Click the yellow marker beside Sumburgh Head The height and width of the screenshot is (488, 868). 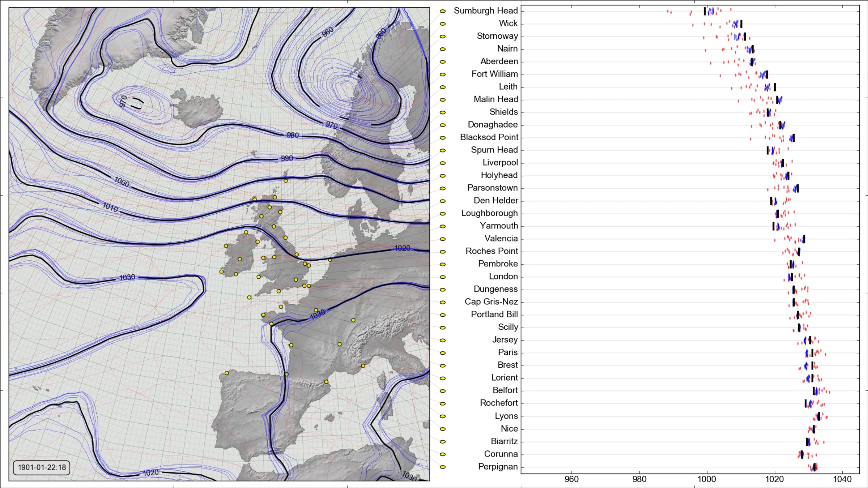point(442,11)
